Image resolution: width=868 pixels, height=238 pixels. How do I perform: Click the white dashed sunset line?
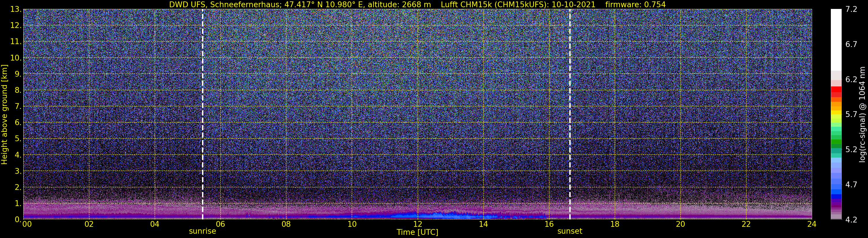(570, 114)
